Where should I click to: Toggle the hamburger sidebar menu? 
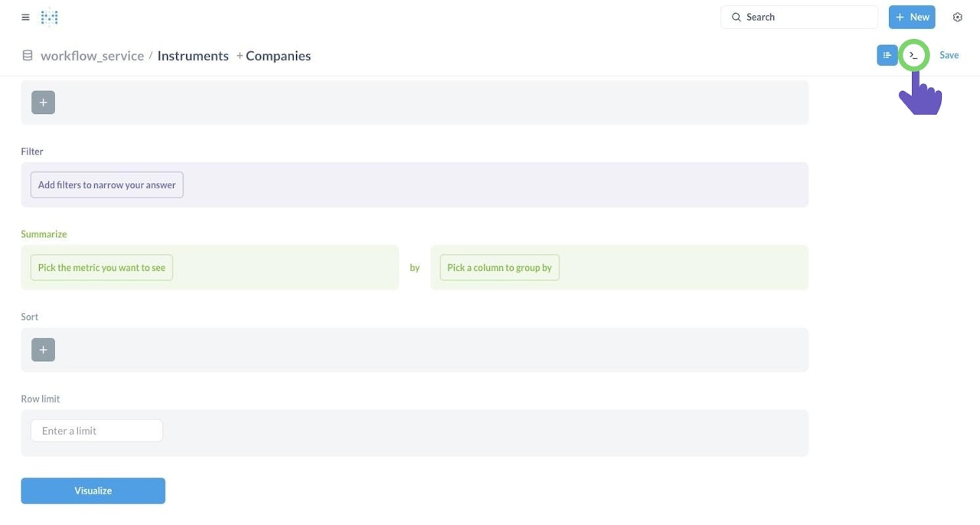[25, 17]
